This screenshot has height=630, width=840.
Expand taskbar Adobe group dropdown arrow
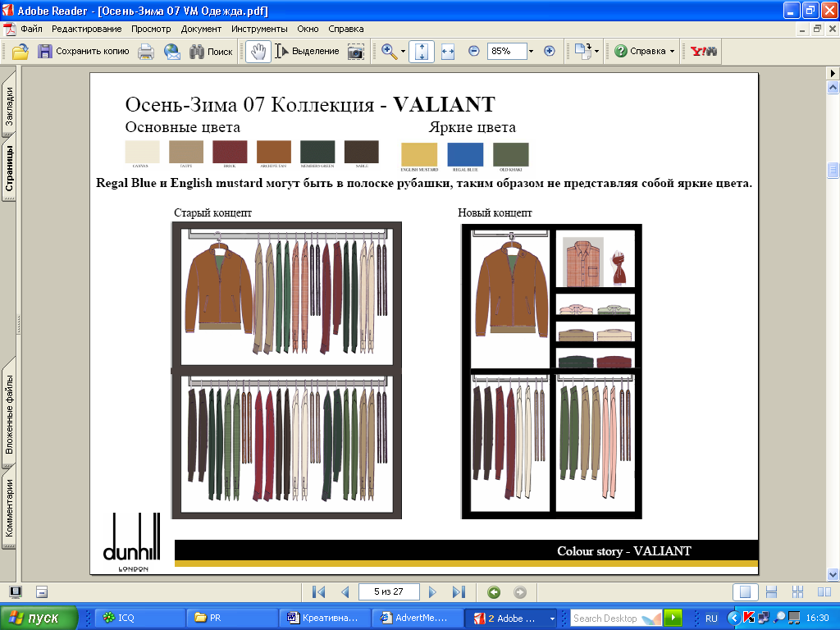point(552,619)
